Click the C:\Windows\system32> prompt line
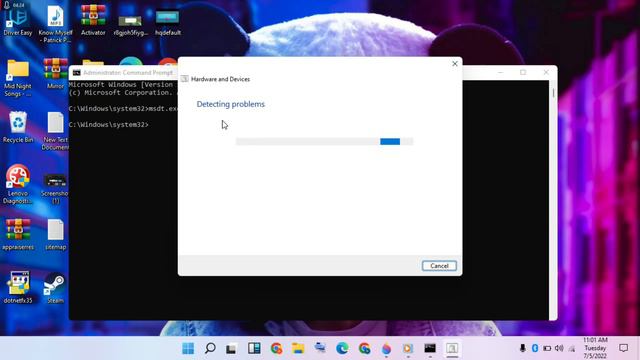The image size is (640, 360). [109, 125]
